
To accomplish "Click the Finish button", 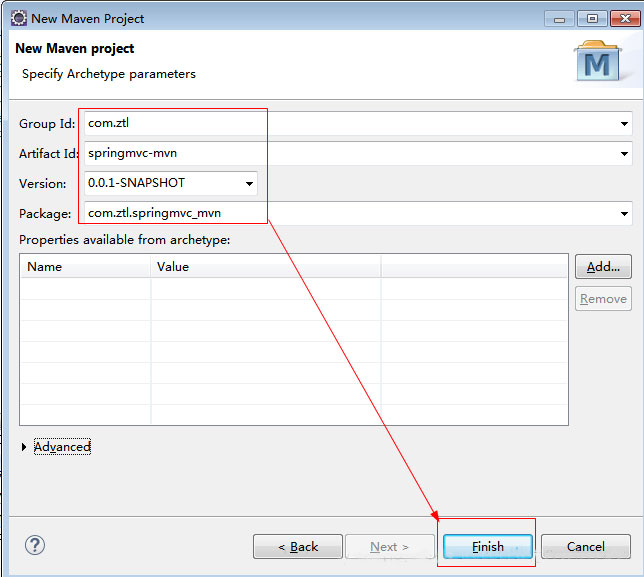I will coord(488,547).
